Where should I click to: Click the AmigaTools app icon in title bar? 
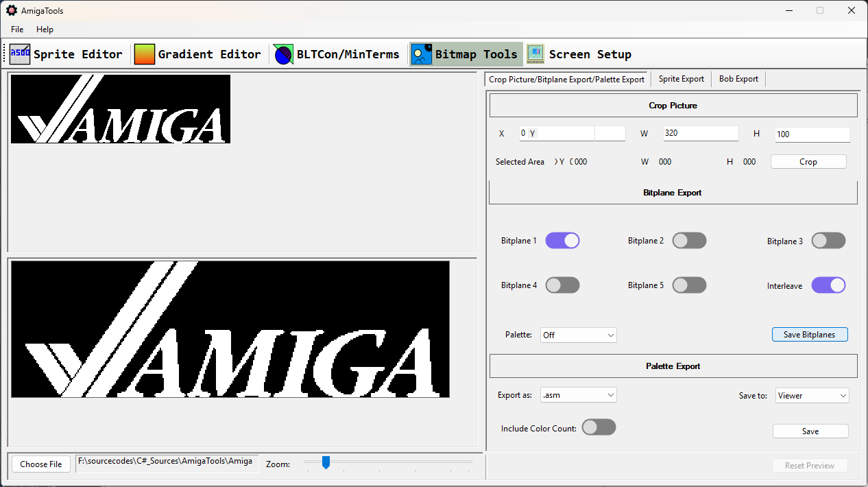pyautogui.click(x=12, y=10)
